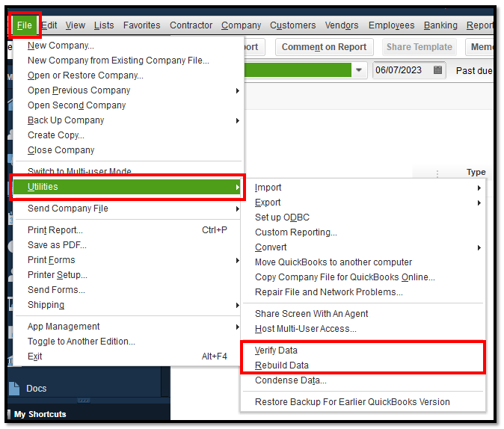Viewport: 504px width, 429px height.
Task: Select New Company... from File menu
Action: coord(129,46)
